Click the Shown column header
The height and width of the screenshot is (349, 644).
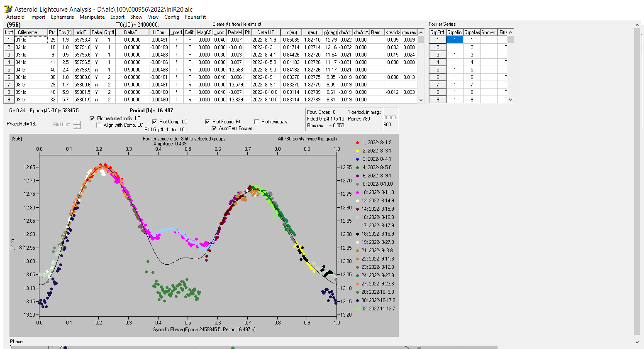coord(488,32)
